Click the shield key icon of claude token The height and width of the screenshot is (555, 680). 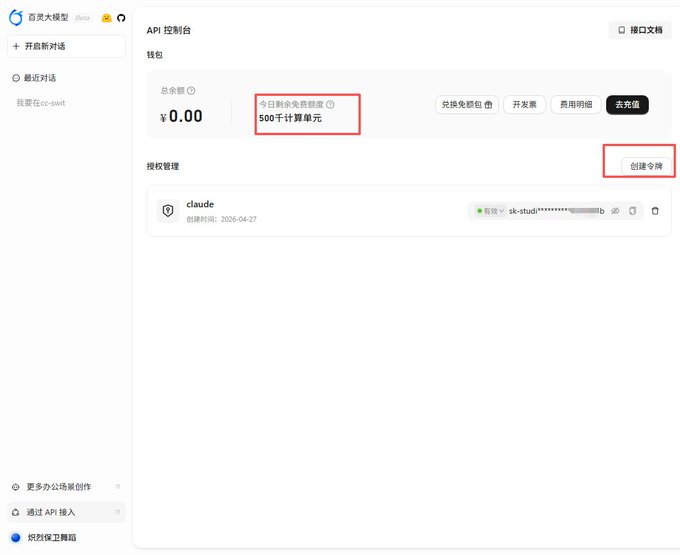(x=168, y=211)
